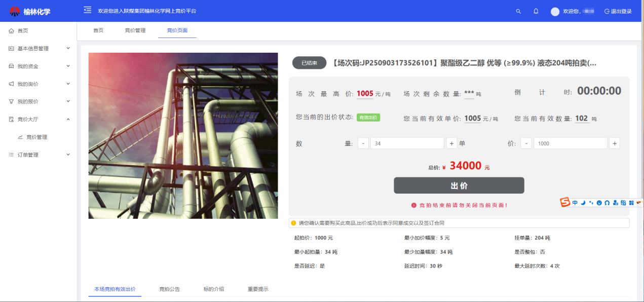Click the 榆林化学 logo in top-left
The height and width of the screenshot is (302, 644).
point(30,11)
